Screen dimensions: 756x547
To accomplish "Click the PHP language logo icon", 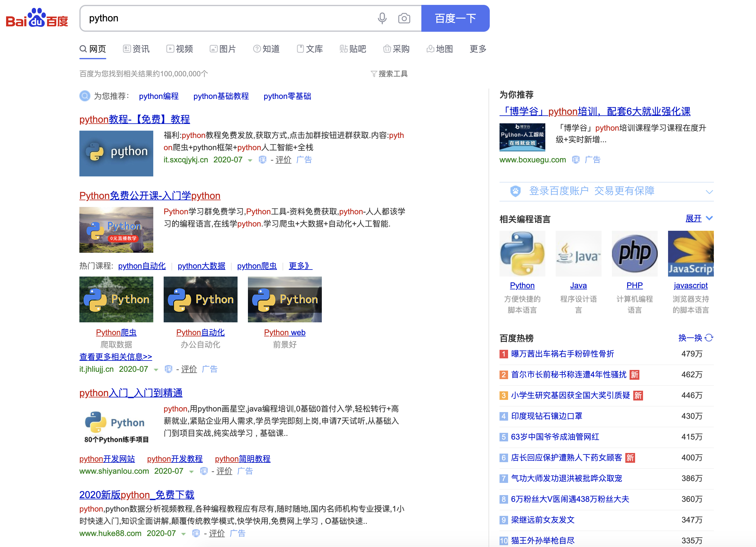I will tap(634, 253).
